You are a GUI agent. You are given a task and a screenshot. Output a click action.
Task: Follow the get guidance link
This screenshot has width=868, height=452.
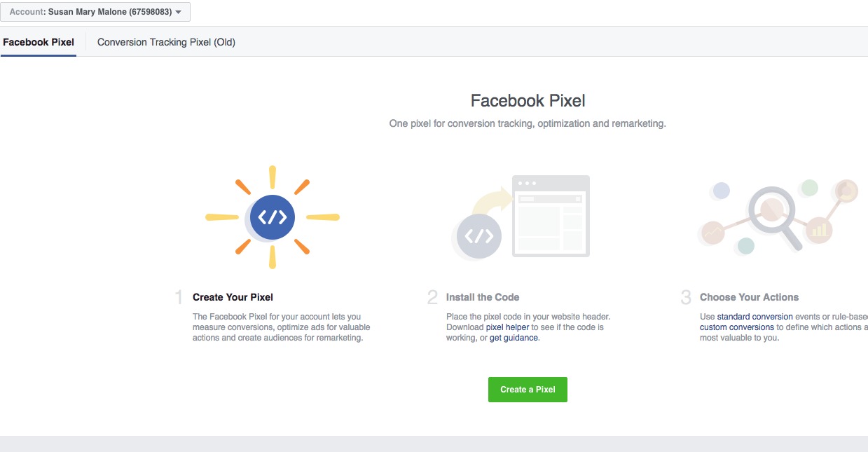[514, 338]
